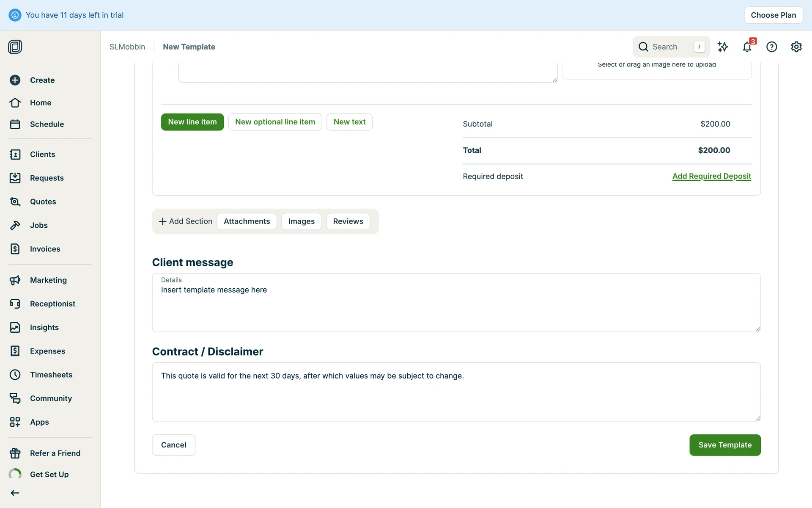812x508 pixels.
Task: Click the Timesheets clock icon
Action: pos(15,375)
